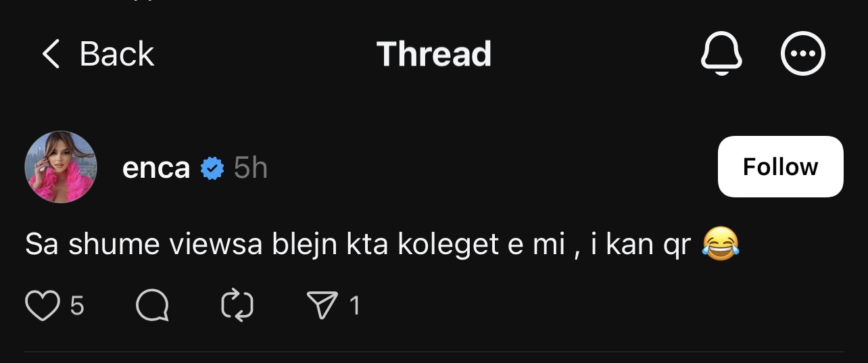
Task: Repost the thread with the repost icon
Action: [237, 306]
